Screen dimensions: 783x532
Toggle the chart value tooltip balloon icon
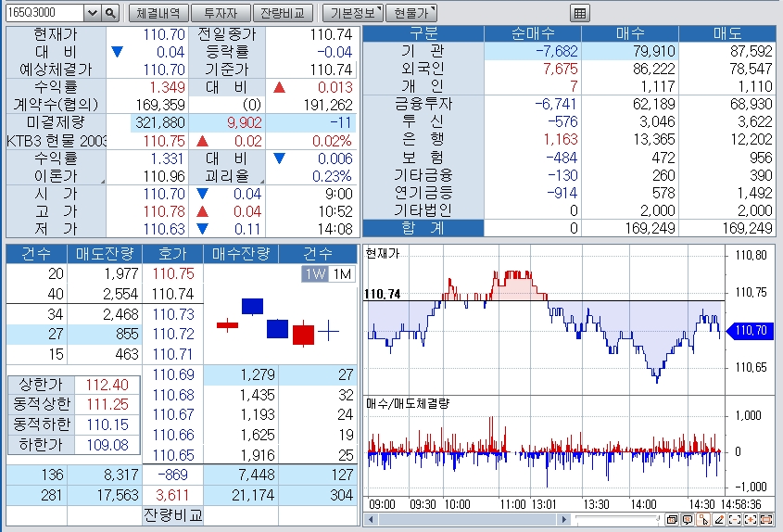(688, 520)
